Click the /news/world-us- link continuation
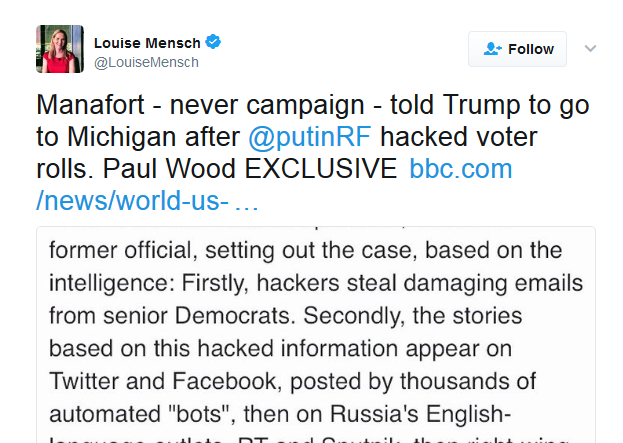This screenshot has height=443, width=623. pos(131,200)
